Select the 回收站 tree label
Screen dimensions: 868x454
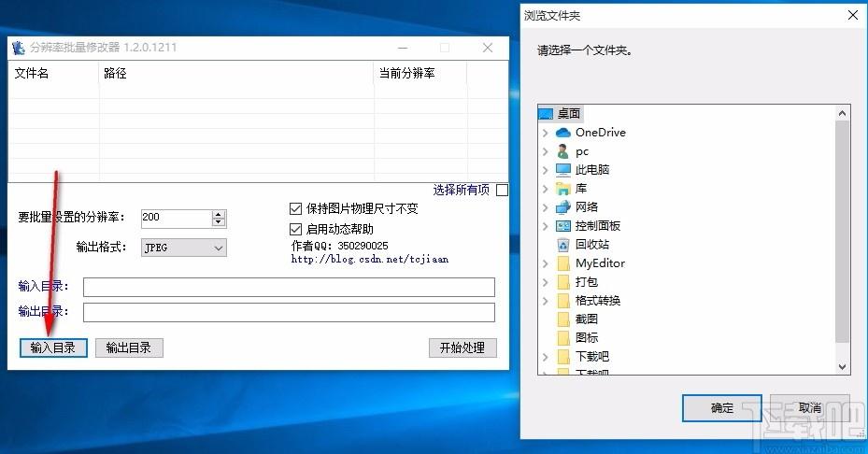592,244
